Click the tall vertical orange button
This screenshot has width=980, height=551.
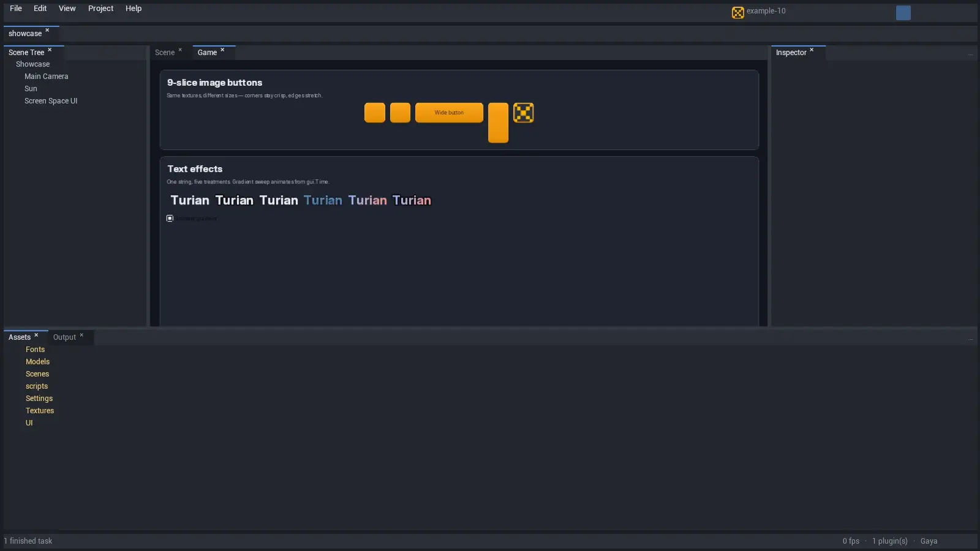(x=499, y=123)
